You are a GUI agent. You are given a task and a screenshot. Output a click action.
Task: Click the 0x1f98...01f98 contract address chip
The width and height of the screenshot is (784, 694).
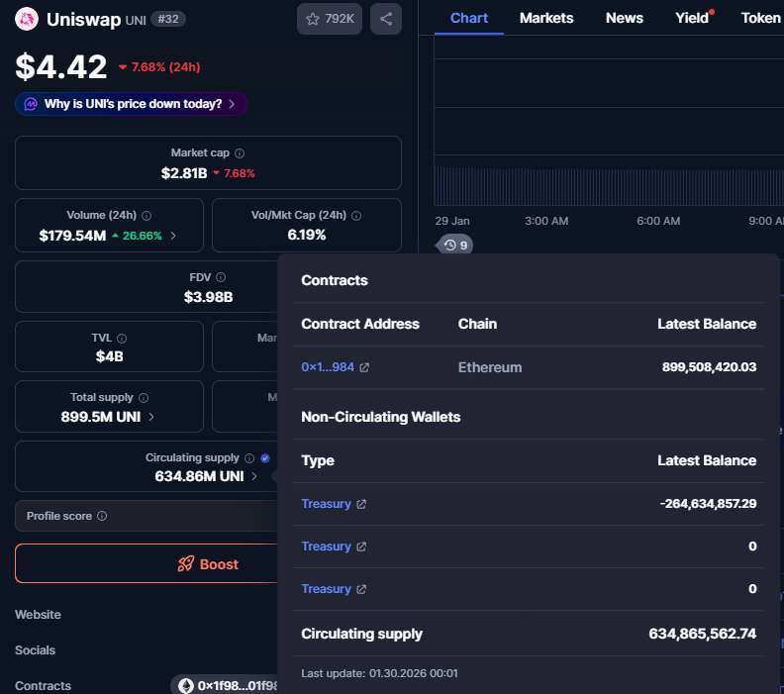[x=225, y=685]
